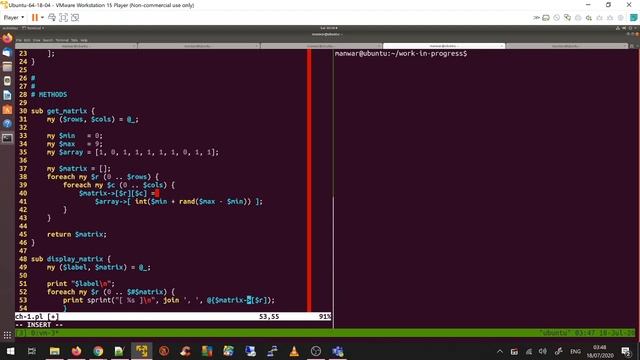Click the tmux status bar window name

(x=45, y=333)
